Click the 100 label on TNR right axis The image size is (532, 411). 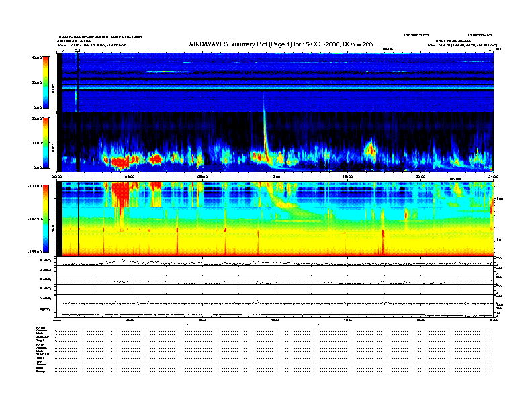[x=500, y=199]
